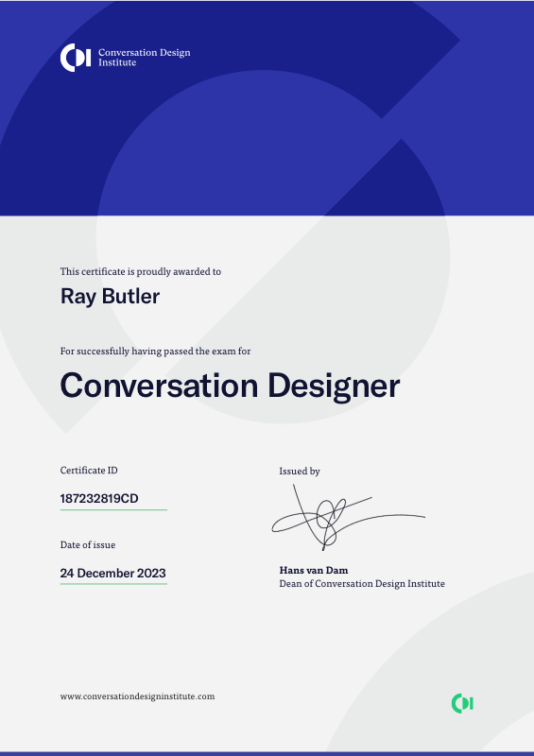This screenshot has height=756, width=534.
Task: Click 'Dean of Conversation Design Institute' text
Action: pos(362,584)
